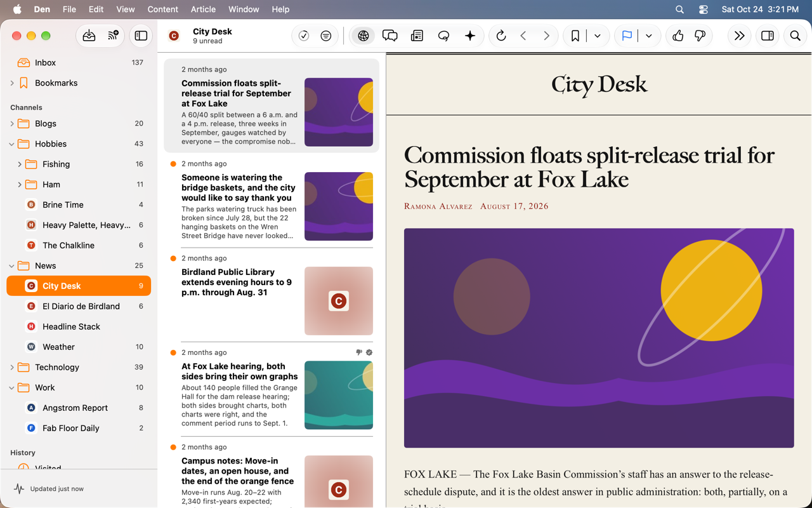Click the Spotlight search icon in menu bar
Image resolution: width=812 pixels, height=508 pixels.
click(x=679, y=10)
